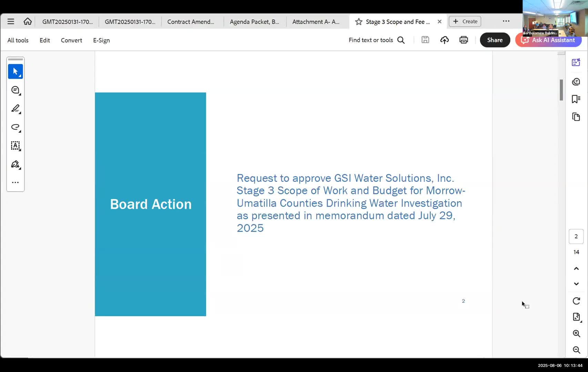Open the more options ellipsis in tab bar
This screenshot has height=372, width=588.
pos(506,21)
